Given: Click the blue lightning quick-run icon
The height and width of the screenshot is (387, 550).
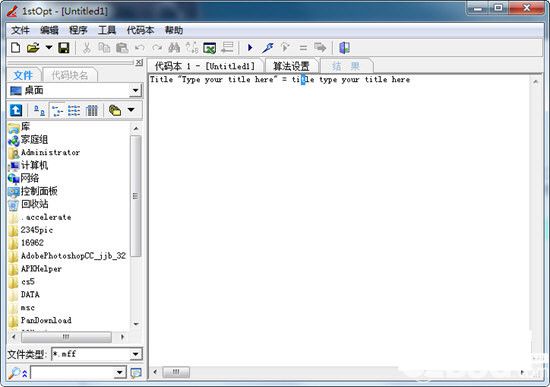Looking at the screenshot, I should point(268,48).
